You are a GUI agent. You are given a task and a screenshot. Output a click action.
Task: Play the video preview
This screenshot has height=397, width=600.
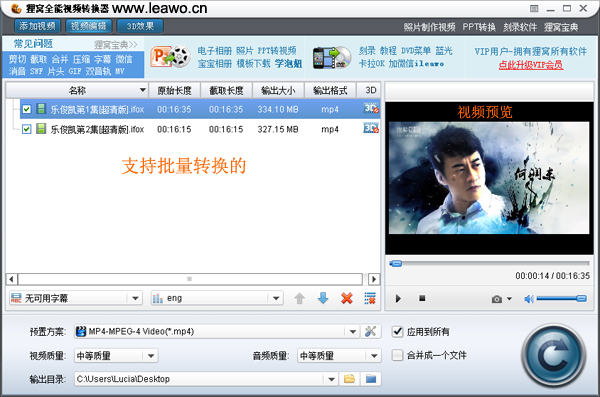(398, 298)
